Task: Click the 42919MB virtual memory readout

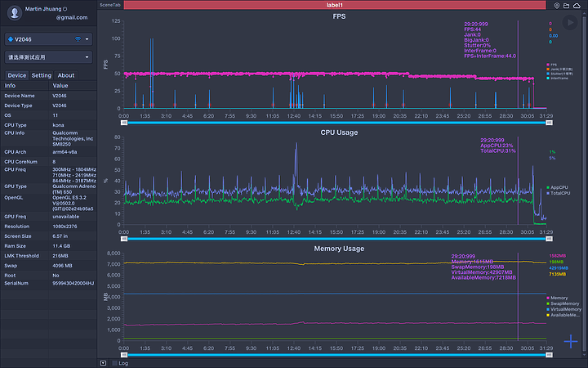Action: [x=559, y=268]
